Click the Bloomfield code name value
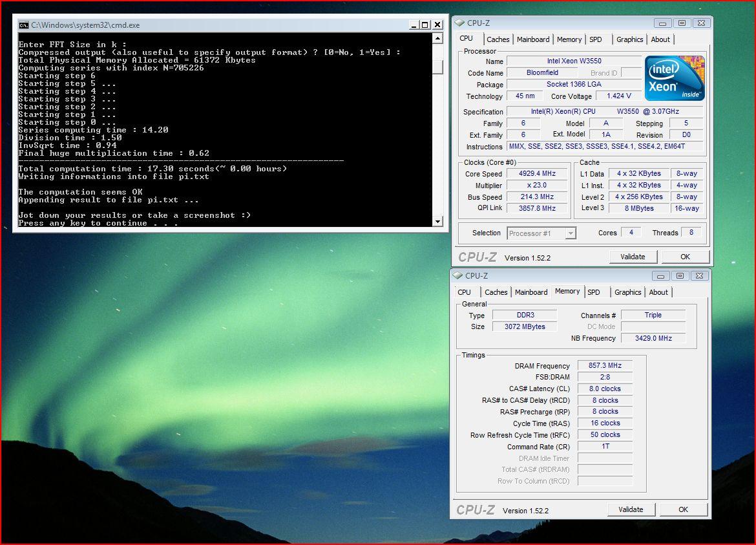This screenshot has height=545, width=756. (542, 72)
